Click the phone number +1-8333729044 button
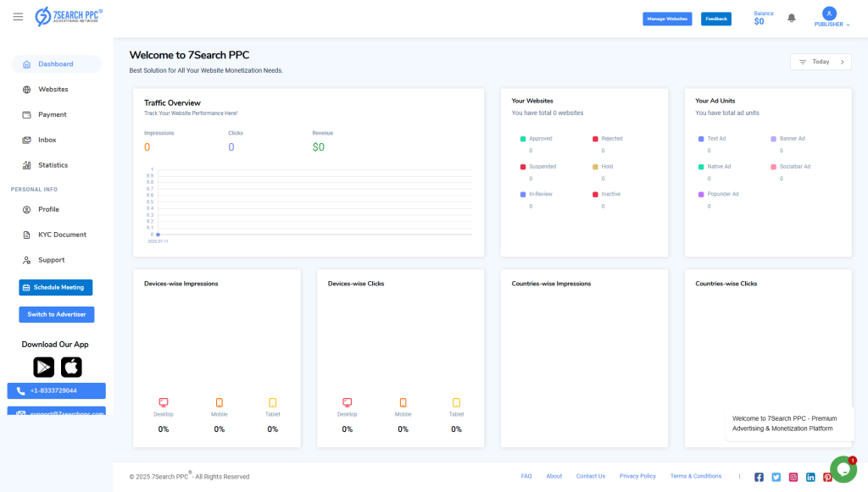The image size is (868, 492). (57, 391)
